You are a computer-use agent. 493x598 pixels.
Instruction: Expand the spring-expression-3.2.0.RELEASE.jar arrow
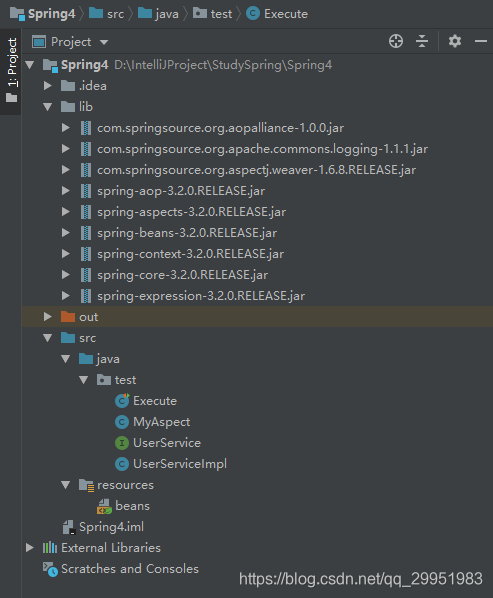pos(66,296)
